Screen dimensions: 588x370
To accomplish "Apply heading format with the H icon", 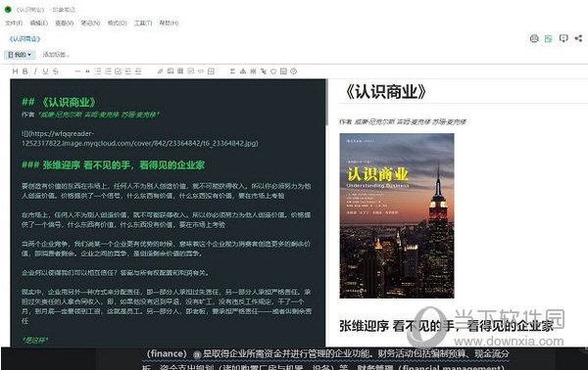I will [15, 71].
